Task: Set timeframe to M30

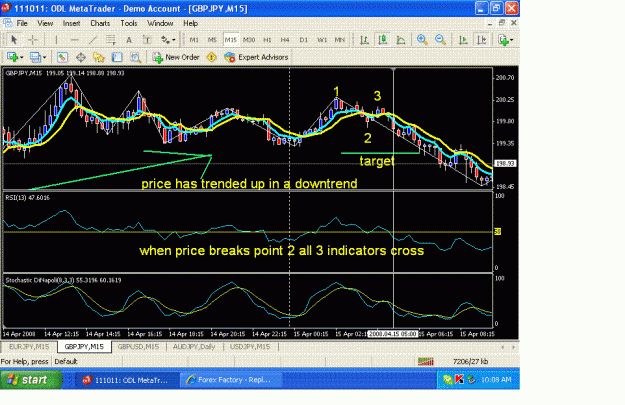Action: pos(249,40)
